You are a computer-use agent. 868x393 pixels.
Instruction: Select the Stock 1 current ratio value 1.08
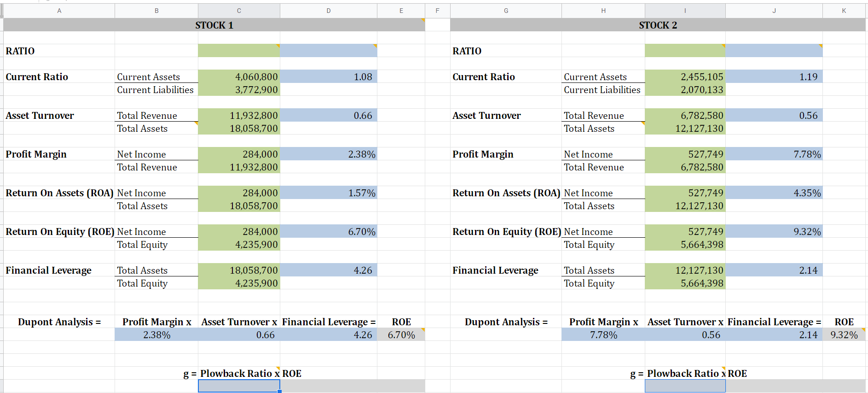[329, 76]
